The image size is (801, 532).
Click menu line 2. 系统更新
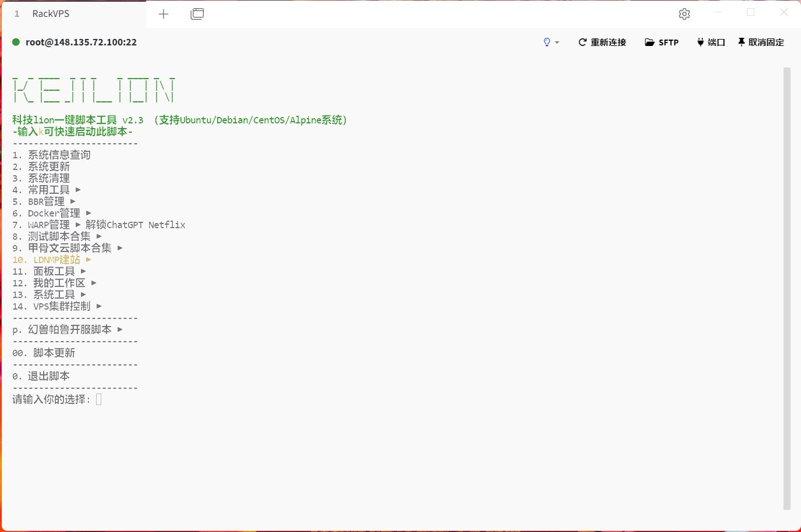pyautogui.click(x=41, y=166)
